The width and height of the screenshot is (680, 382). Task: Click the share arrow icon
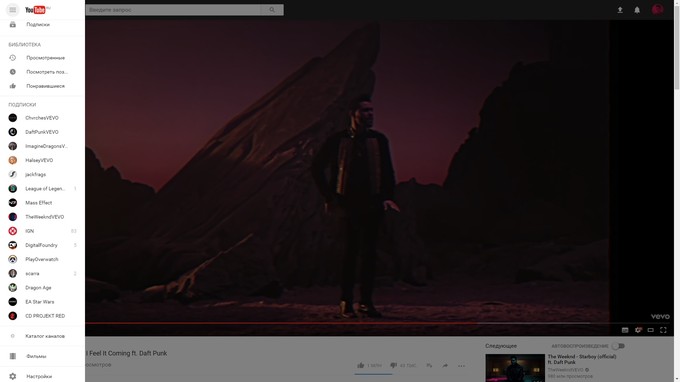(445, 366)
